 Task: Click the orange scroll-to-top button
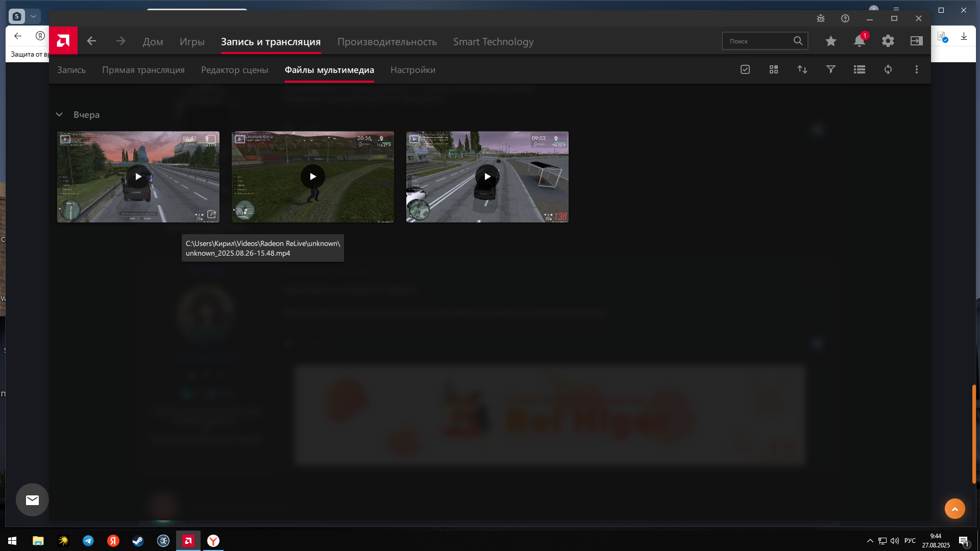955,509
